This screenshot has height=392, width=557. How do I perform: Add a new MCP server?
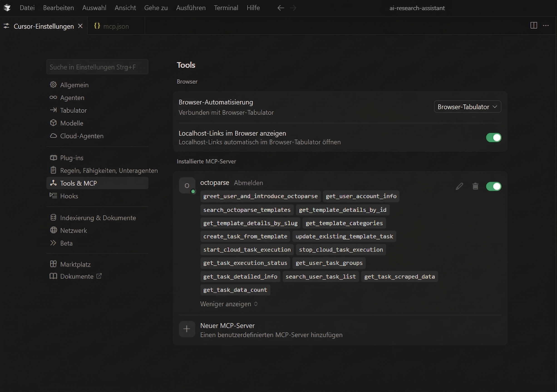coord(227,326)
